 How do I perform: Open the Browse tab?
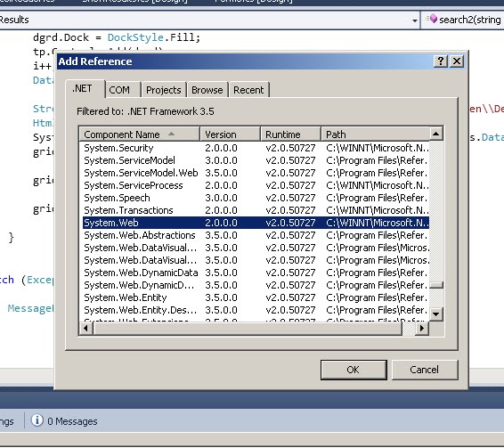click(x=207, y=90)
